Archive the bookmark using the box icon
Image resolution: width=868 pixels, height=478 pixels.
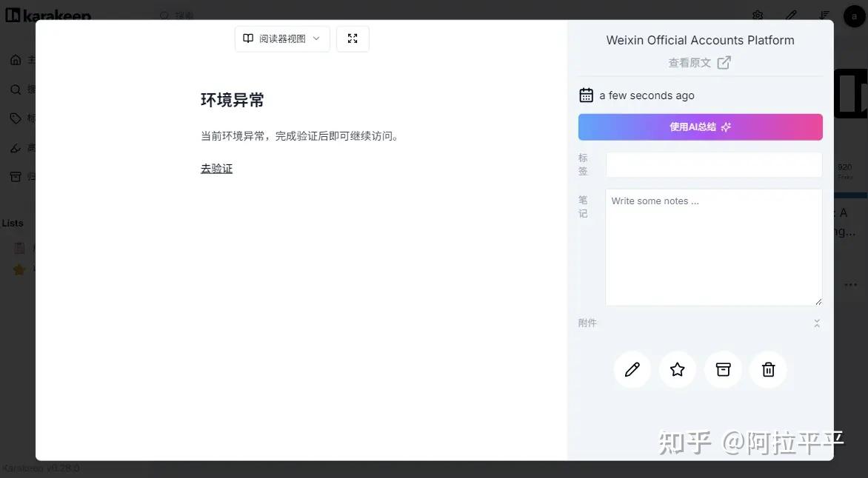pyautogui.click(x=723, y=369)
